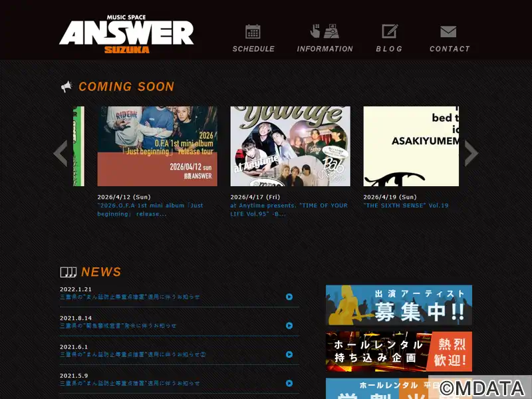The height and width of the screenshot is (399, 532).
Task: Open the at Anytime Your Life flyer thumbnail
Action: (x=291, y=146)
